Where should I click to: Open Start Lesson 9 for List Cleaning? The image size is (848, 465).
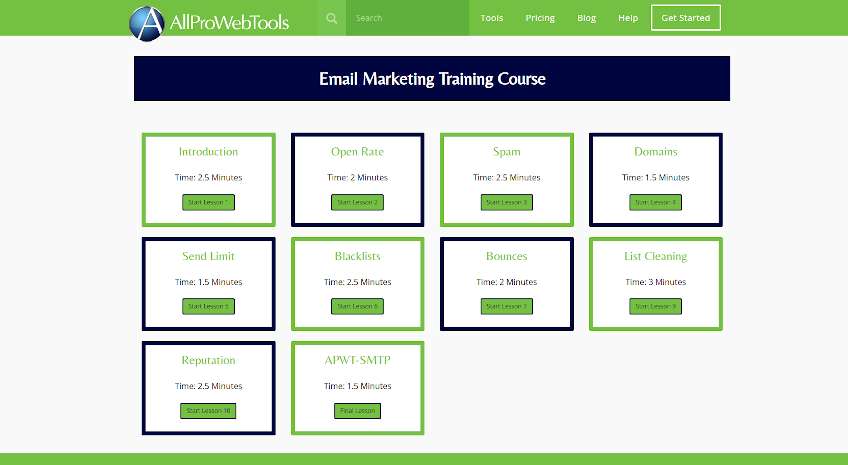655,306
